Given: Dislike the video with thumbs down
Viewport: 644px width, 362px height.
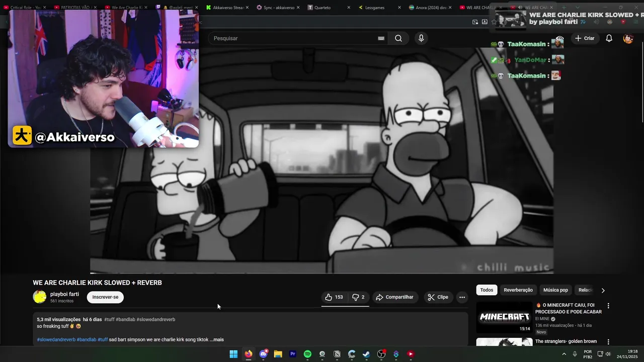Looking at the screenshot, I should [358, 297].
